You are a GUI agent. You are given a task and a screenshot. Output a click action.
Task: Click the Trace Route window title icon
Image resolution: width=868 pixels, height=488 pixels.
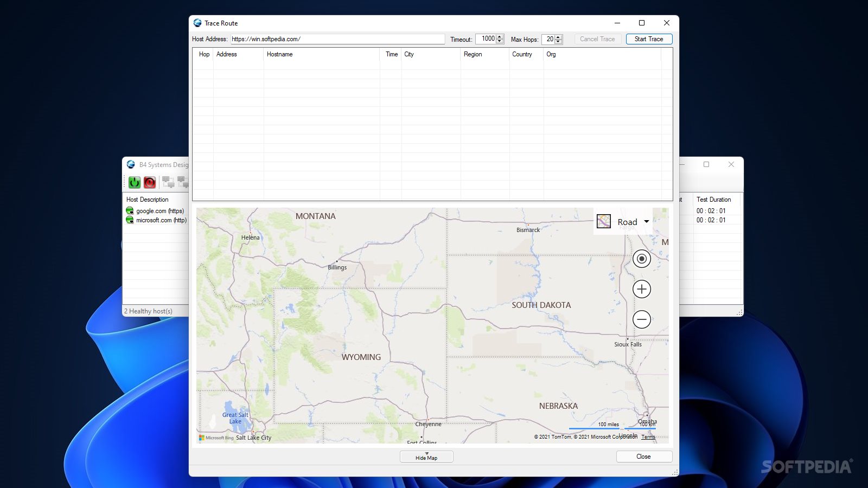click(197, 23)
